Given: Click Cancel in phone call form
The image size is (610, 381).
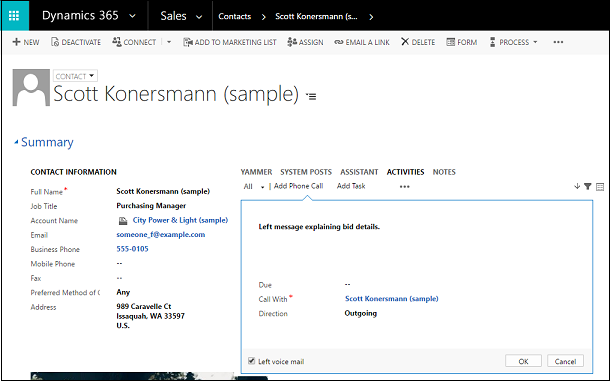Looking at the screenshot, I should [x=565, y=361].
